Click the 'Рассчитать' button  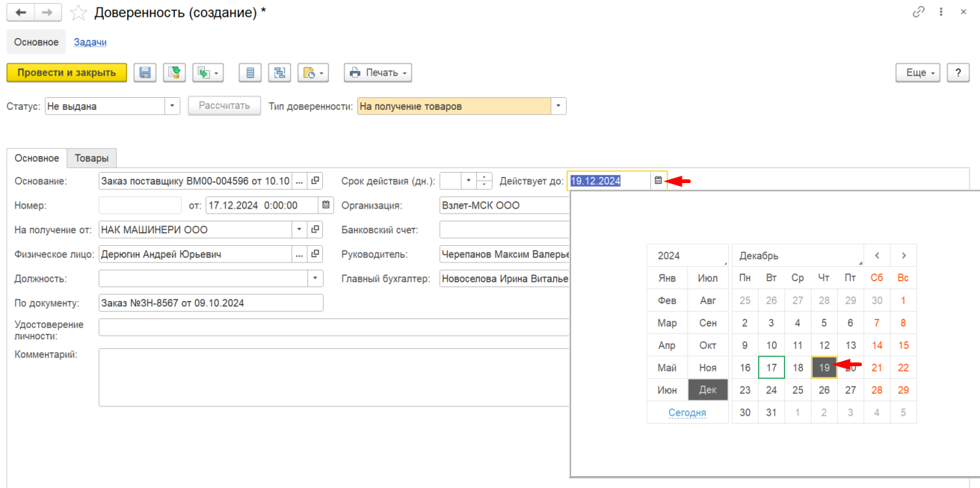pos(224,105)
